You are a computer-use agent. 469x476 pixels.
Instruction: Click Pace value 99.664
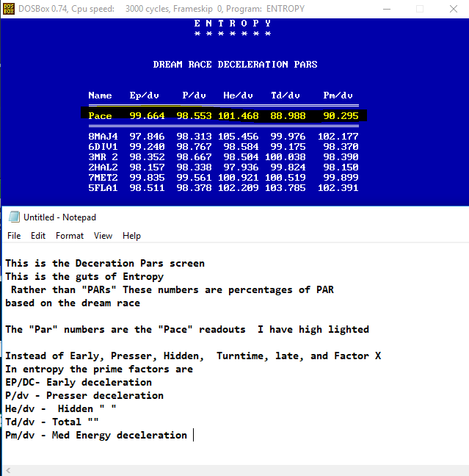point(147,116)
